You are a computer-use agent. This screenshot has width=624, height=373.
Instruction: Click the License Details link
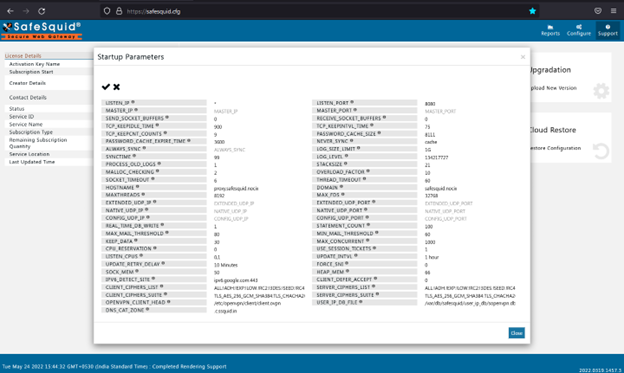pyautogui.click(x=23, y=56)
